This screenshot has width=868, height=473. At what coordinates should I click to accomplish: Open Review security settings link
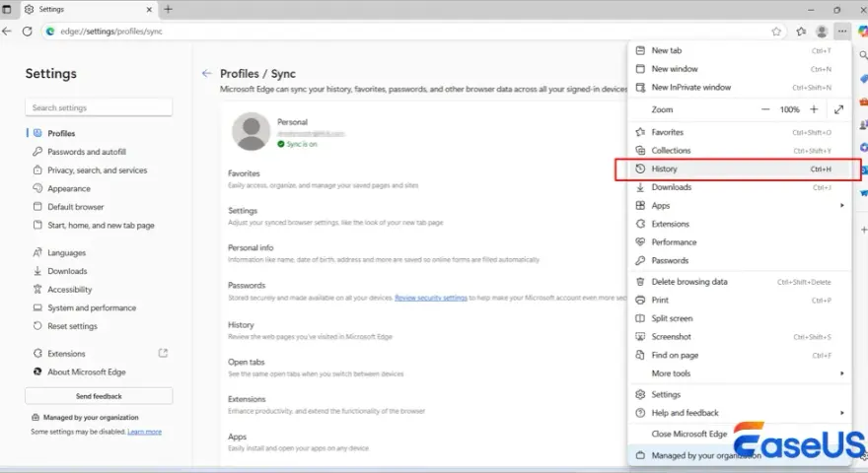click(431, 298)
